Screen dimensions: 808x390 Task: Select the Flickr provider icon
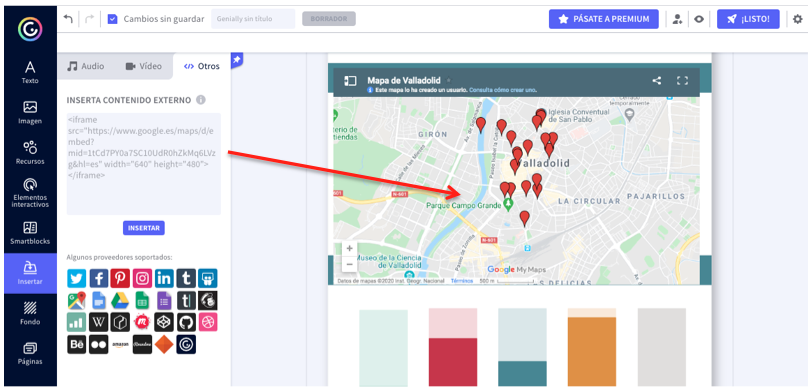[x=99, y=344]
